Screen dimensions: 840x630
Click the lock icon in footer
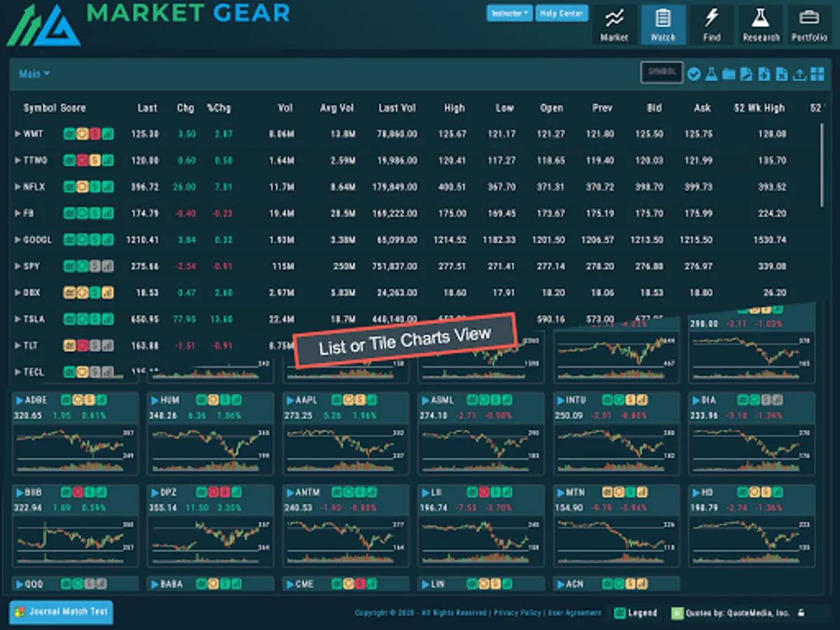[801, 612]
